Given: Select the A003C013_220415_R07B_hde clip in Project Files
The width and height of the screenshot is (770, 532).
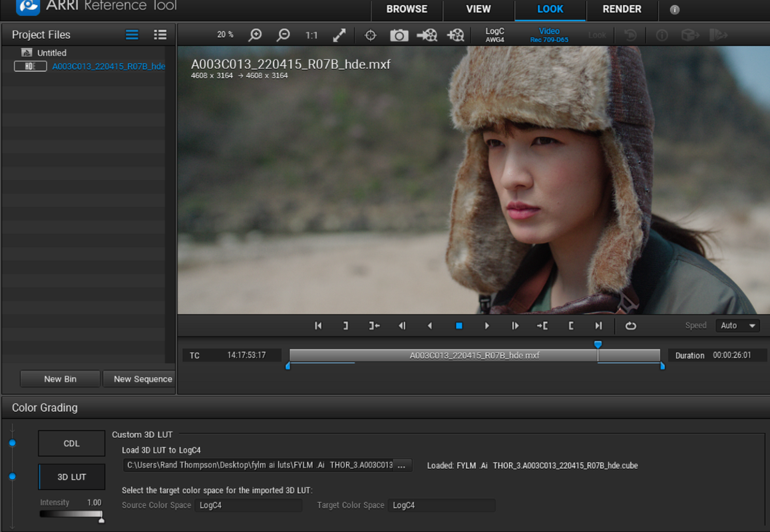Looking at the screenshot, I should click(x=89, y=66).
